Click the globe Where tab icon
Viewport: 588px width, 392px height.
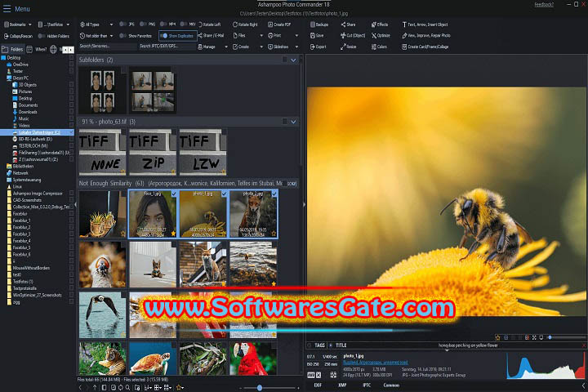tap(53, 49)
